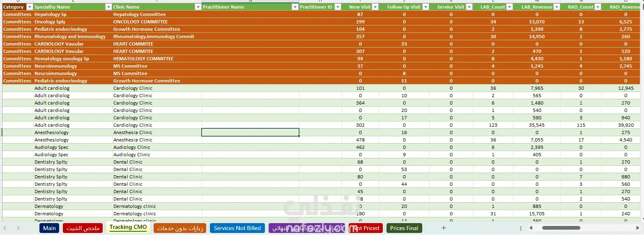Select the New Visit value 357
The width and height of the screenshot is (644, 235).
point(360,37)
